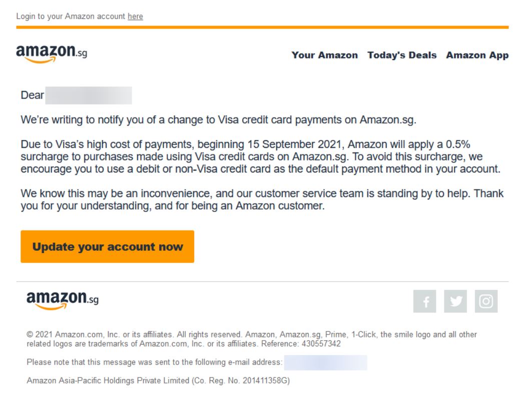Click the blurred e-mail address in the footer

click(325, 362)
